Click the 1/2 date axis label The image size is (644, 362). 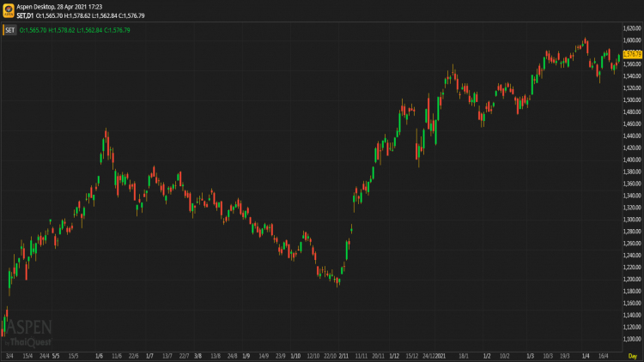(487, 356)
